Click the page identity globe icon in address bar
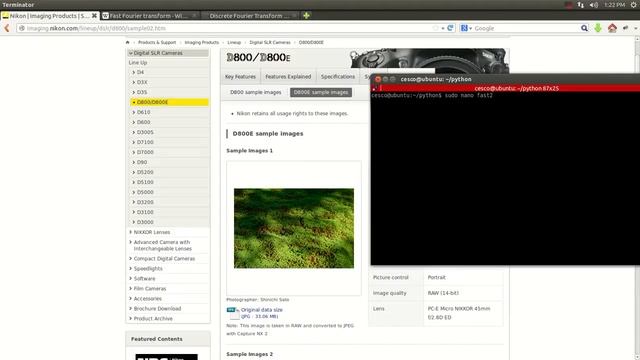The image size is (640, 360). coord(22,28)
